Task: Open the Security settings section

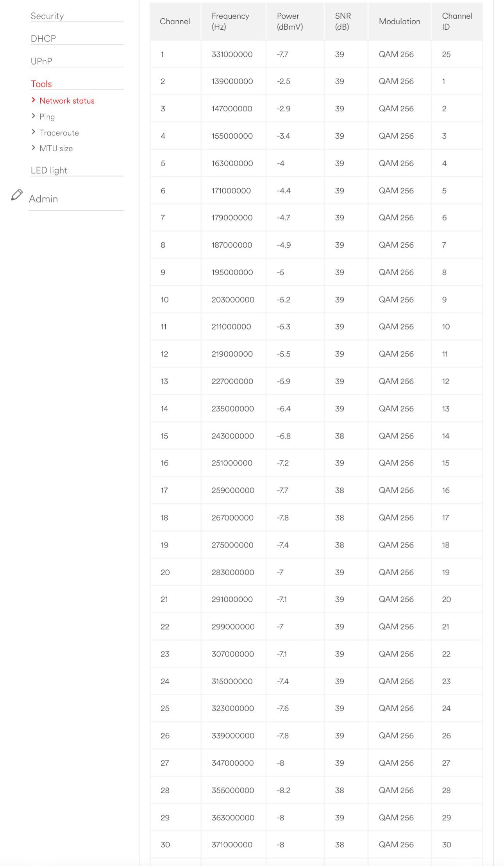Action: coord(47,16)
